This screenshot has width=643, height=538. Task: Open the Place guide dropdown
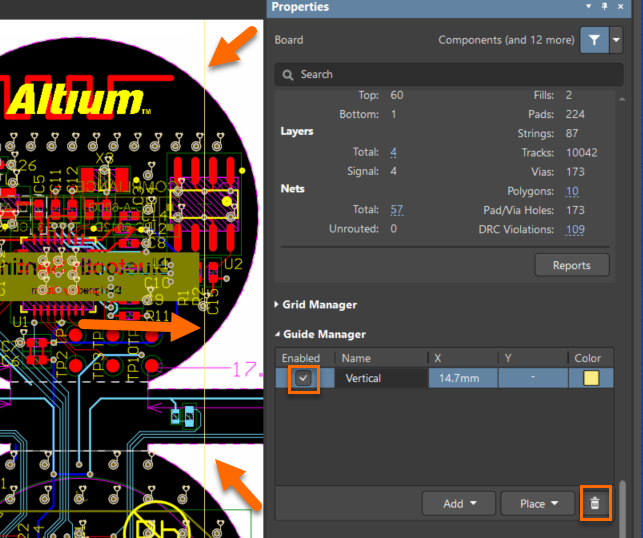[537, 504]
